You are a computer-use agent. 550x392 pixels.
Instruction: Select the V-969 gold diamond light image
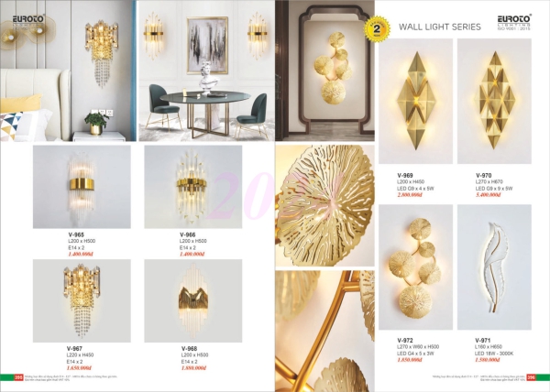415,101
